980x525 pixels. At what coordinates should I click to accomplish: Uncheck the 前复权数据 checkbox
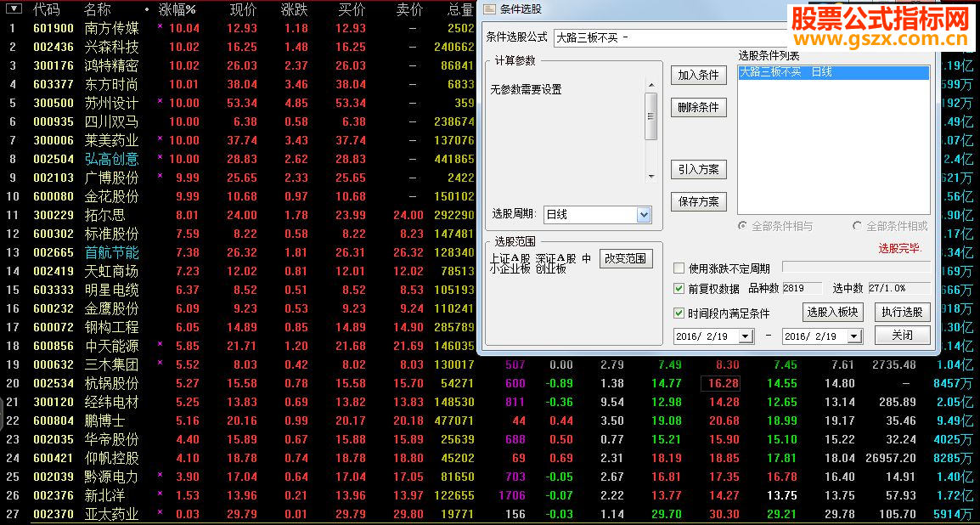679,289
